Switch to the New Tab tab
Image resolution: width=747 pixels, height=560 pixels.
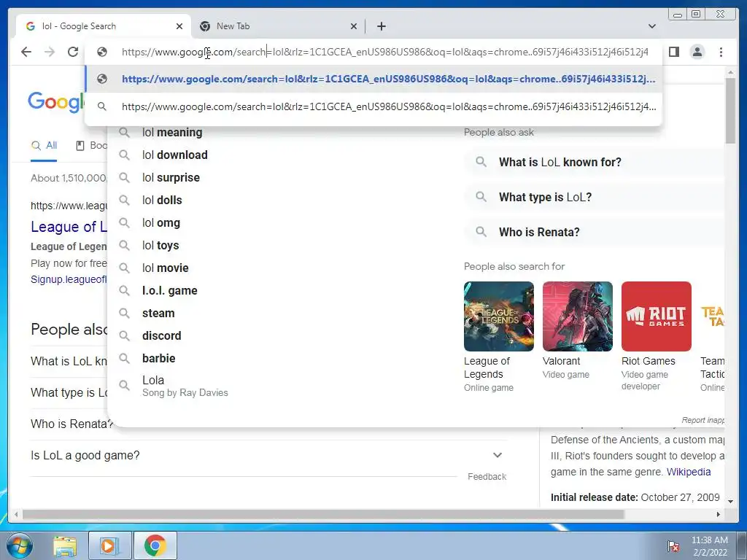point(278,26)
